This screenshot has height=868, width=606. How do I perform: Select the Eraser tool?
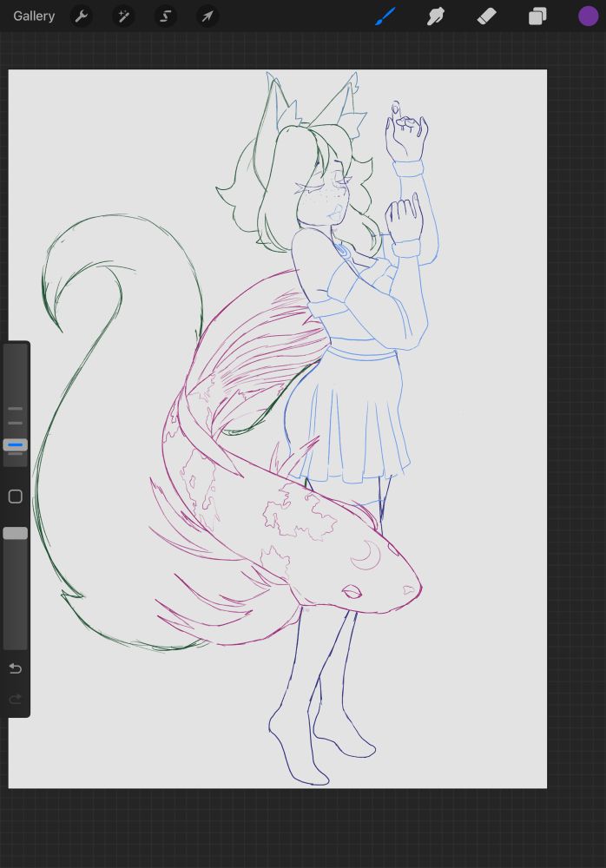point(486,16)
